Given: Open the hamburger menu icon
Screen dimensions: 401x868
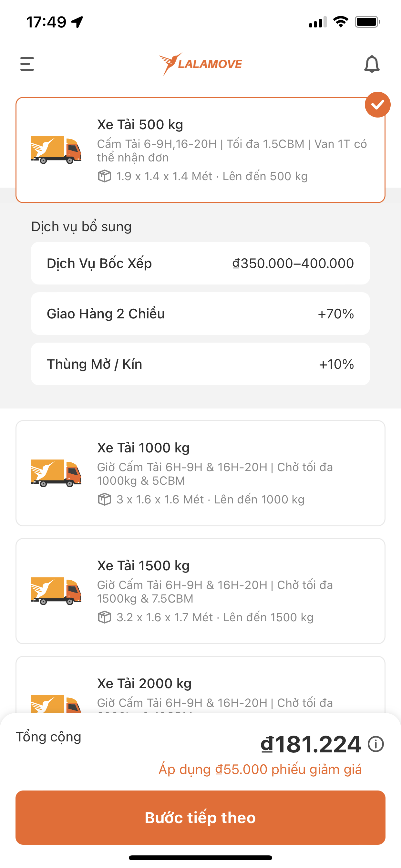Looking at the screenshot, I should tap(27, 64).
